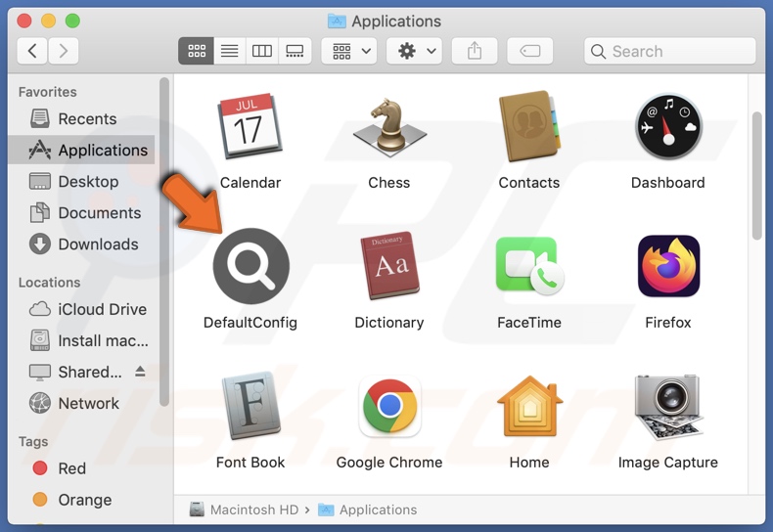Image resolution: width=773 pixels, height=532 pixels.
Task: Select the Orange tag
Action: tap(82, 500)
